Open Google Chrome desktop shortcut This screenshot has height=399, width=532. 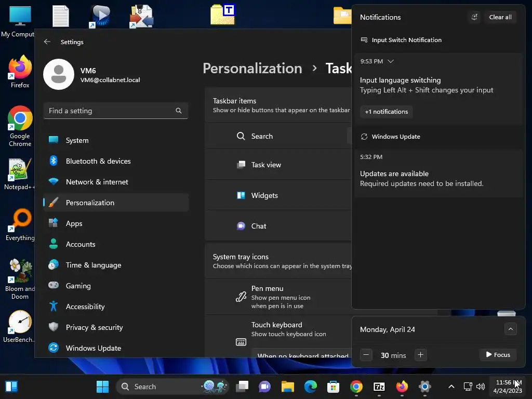20,126
